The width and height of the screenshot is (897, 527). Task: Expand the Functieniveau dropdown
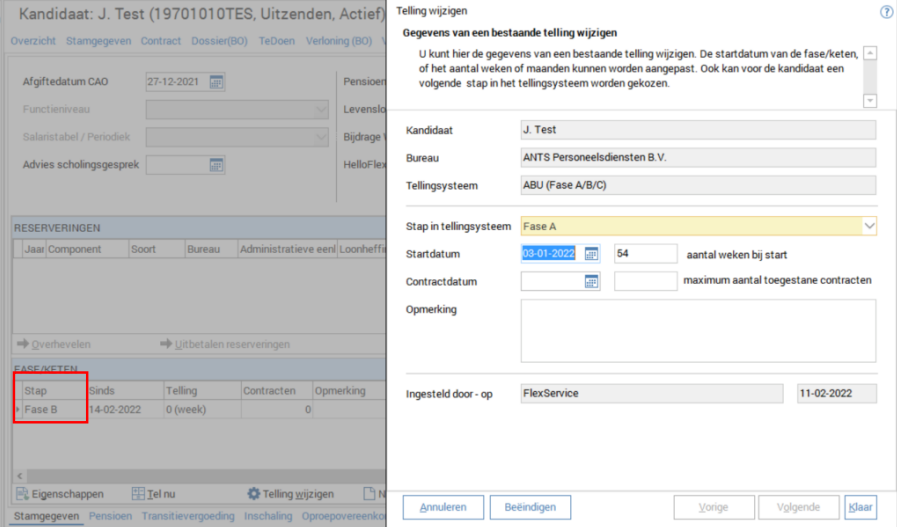click(x=321, y=109)
